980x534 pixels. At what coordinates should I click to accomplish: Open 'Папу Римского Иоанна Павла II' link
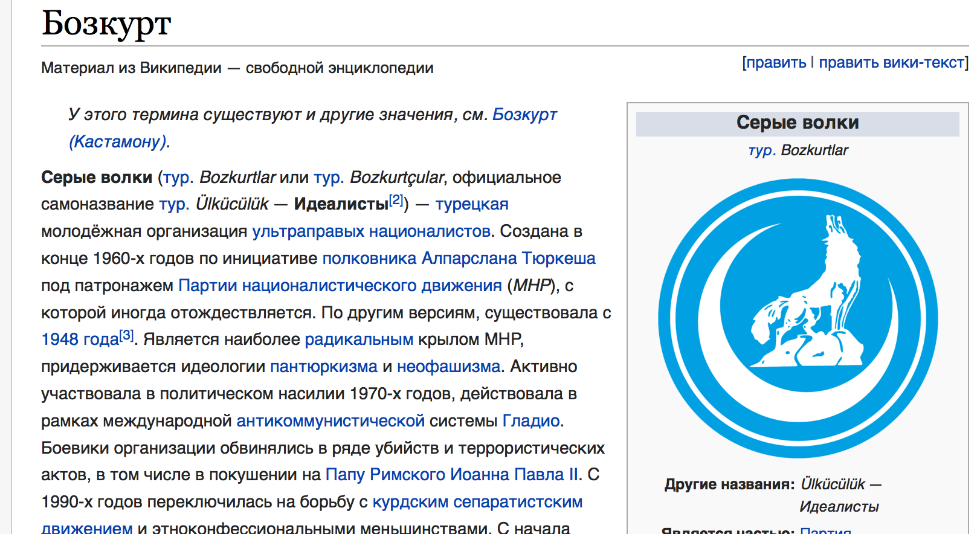[x=452, y=475]
